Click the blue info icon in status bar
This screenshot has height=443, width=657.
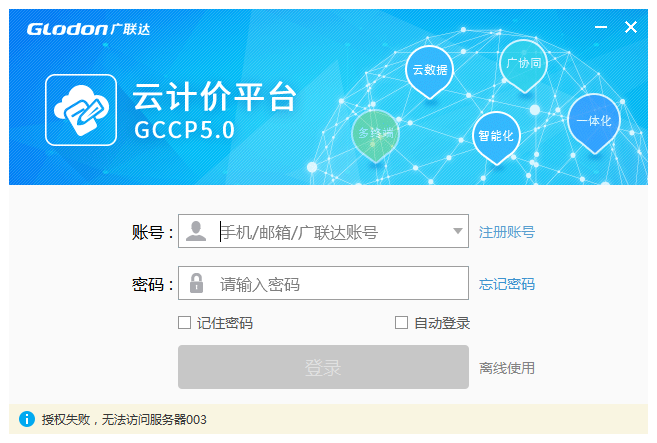[x=27, y=419]
